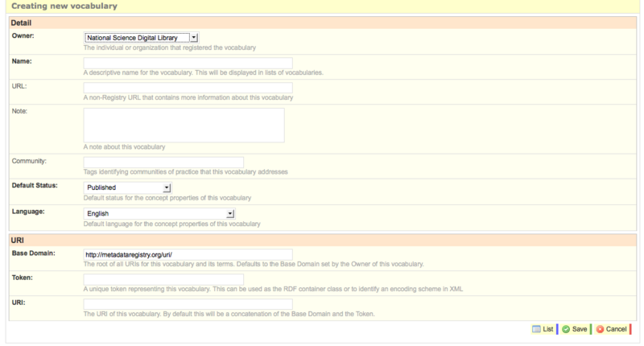Expand the Default Status dropdown

pos(127,187)
